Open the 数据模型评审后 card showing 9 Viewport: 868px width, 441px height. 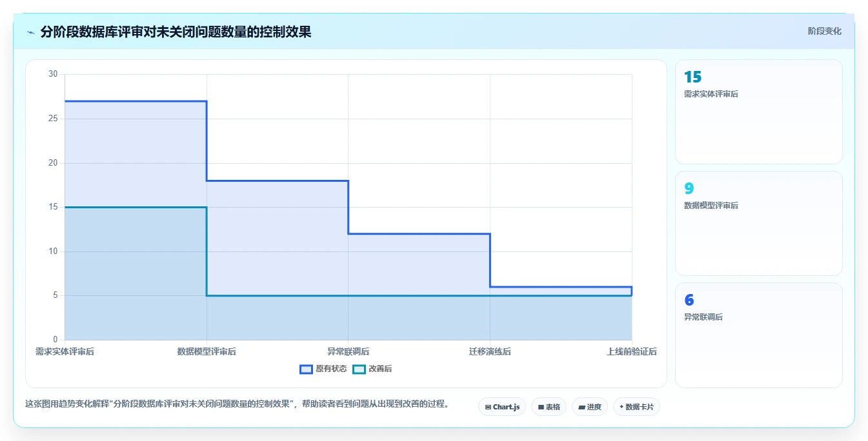pos(759,224)
